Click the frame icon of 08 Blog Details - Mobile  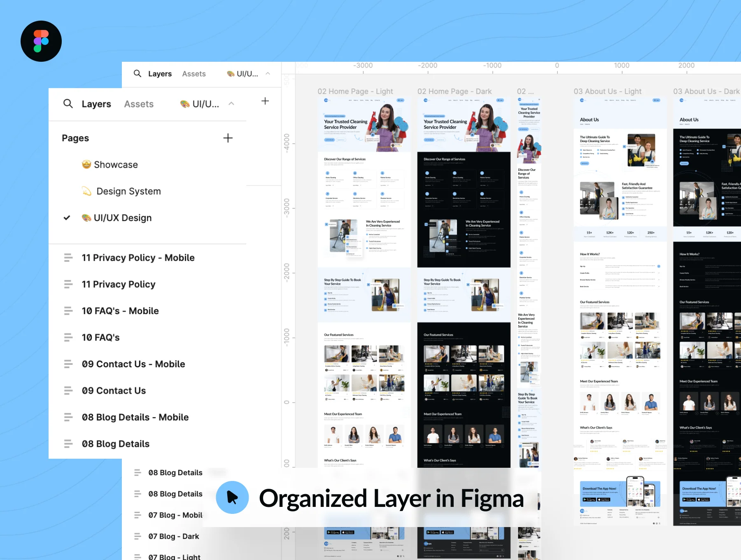click(68, 417)
